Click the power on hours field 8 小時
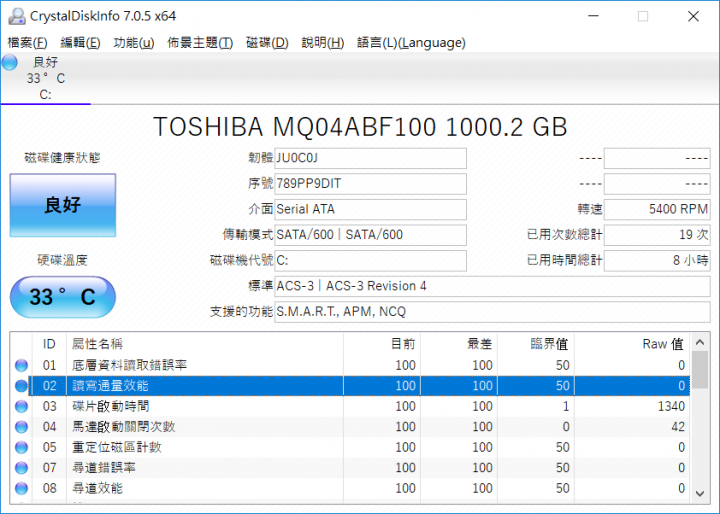Image resolution: width=720 pixels, height=514 pixels. [x=657, y=260]
